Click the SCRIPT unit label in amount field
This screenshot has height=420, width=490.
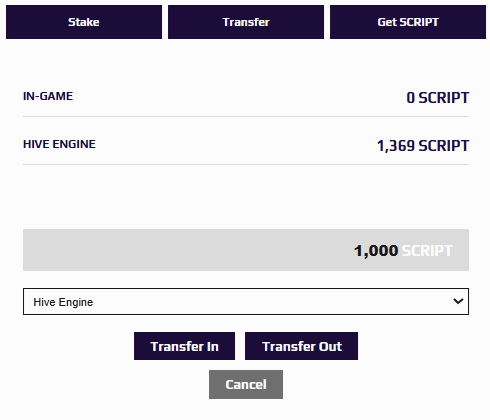pos(427,251)
